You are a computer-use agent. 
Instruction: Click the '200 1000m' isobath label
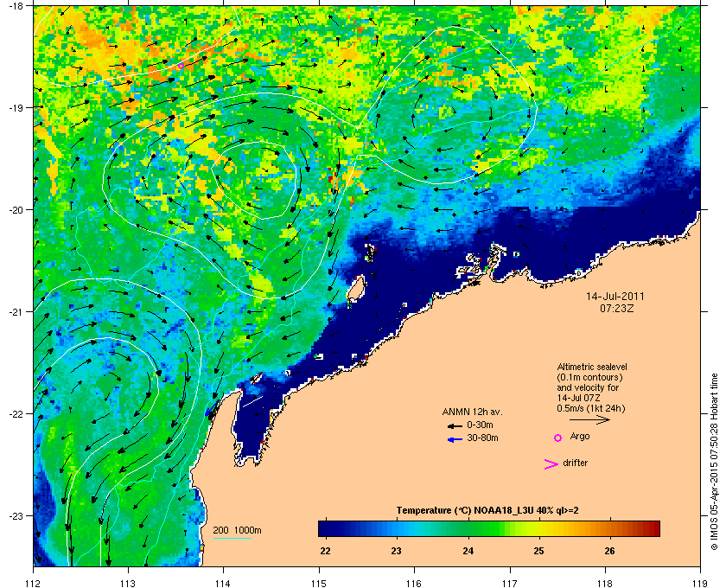237,531
